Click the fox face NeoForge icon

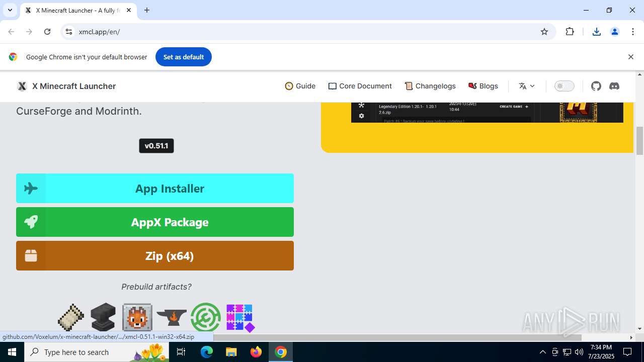coord(137,318)
